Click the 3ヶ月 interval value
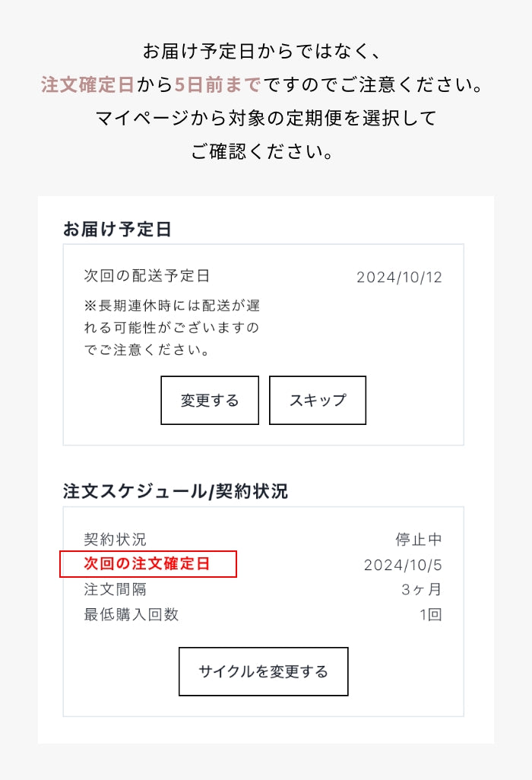The image size is (532, 780). pos(421,589)
